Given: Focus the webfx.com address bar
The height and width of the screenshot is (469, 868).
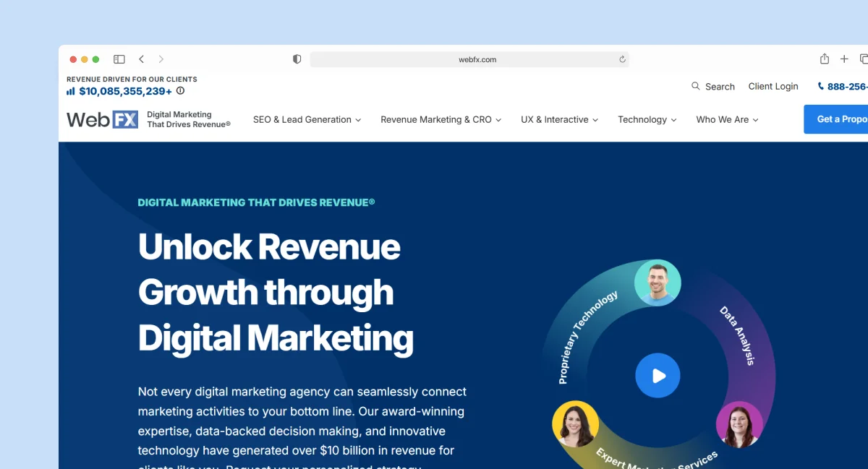Looking at the screenshot, I should coord(469,59).
